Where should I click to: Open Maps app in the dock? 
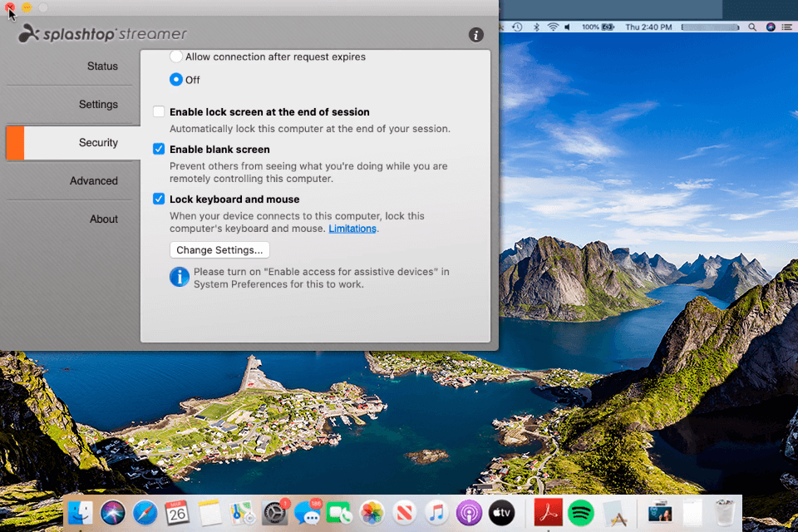(x=242, y=512)
